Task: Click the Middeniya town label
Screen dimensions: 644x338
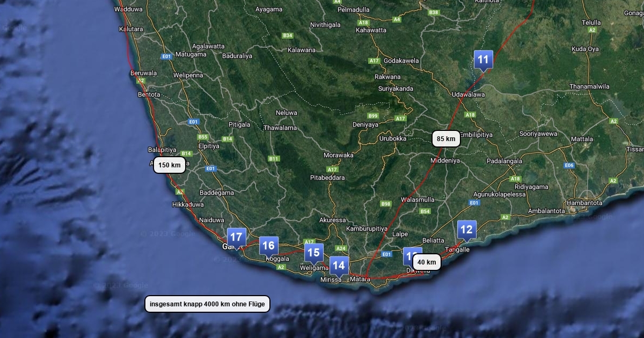Action: [445, 160]
